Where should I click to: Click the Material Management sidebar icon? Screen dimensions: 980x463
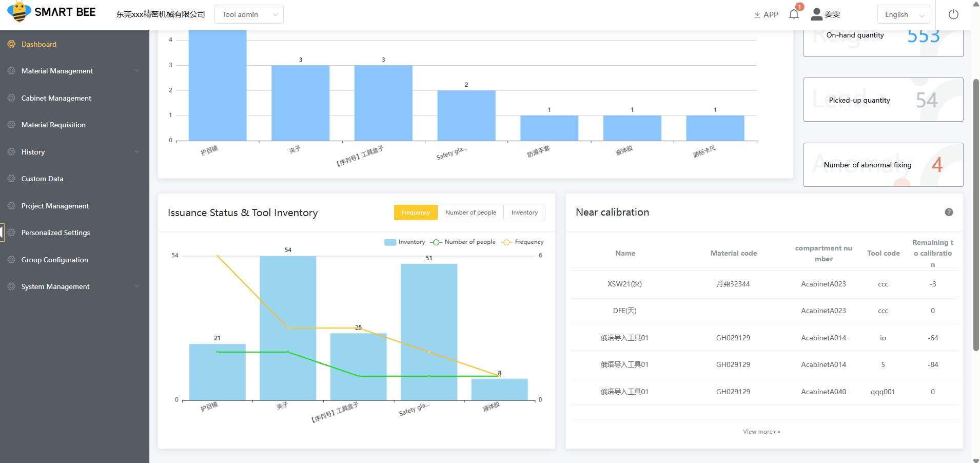click(11, 71)
